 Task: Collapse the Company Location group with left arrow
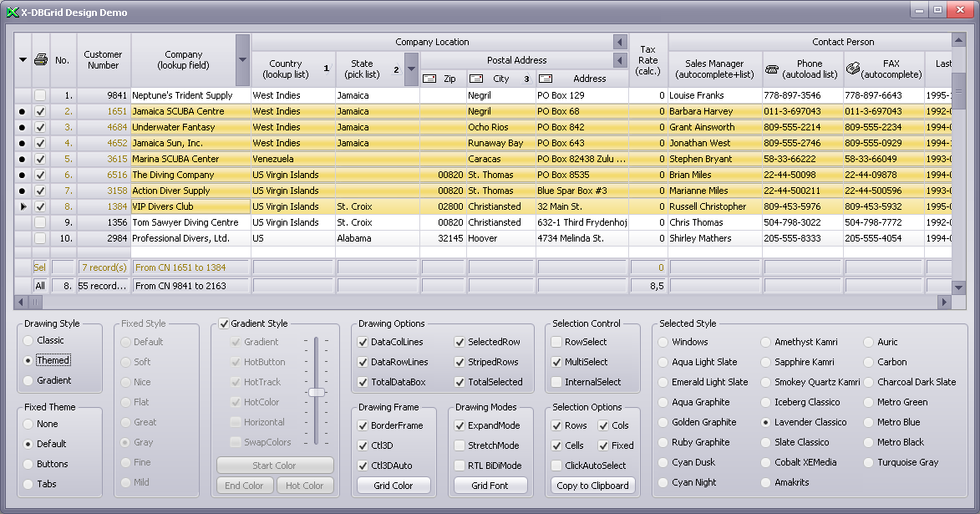coord(619,42)
